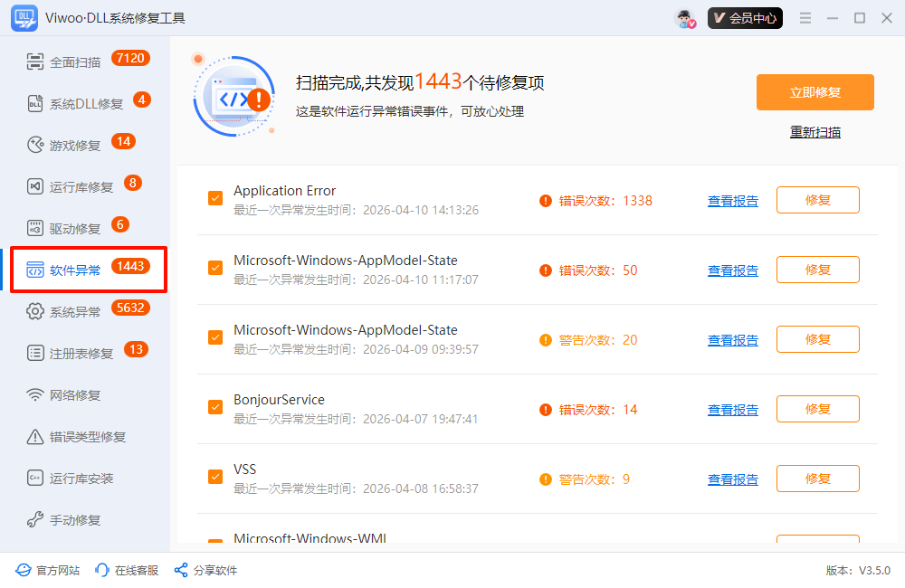The height and width of the screenshot is (588, 905).
Task: Switch to registry repair (注册表修复) tab
Action: tap(81, 354)
